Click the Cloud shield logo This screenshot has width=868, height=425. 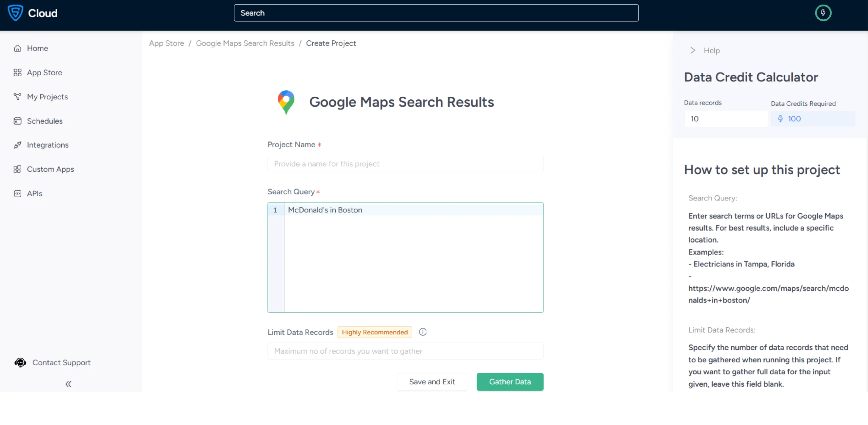pyautogui.click(x=15, y=13)
